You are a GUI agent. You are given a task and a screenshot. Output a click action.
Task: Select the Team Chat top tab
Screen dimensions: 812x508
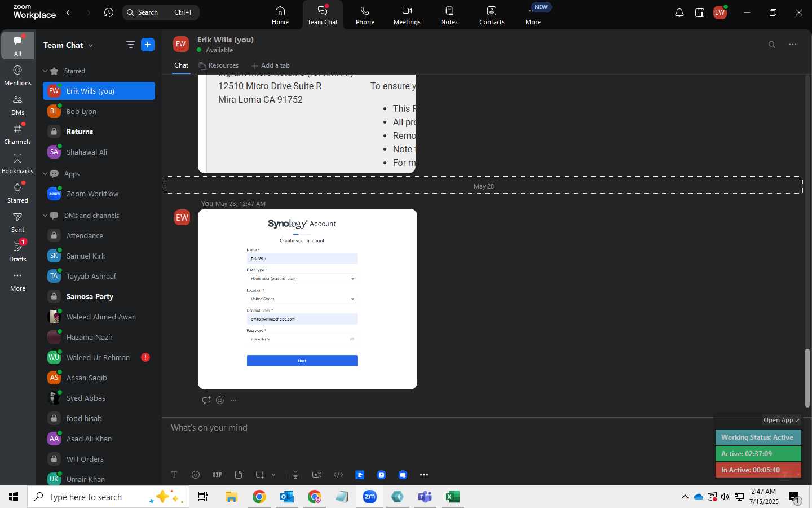[x=323, y=15]
